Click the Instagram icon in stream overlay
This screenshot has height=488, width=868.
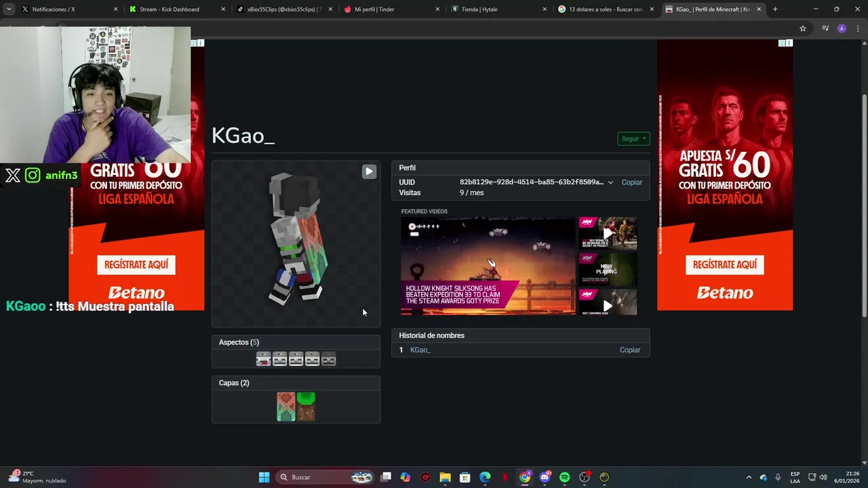pyautogui.click(x=33, y=176)
